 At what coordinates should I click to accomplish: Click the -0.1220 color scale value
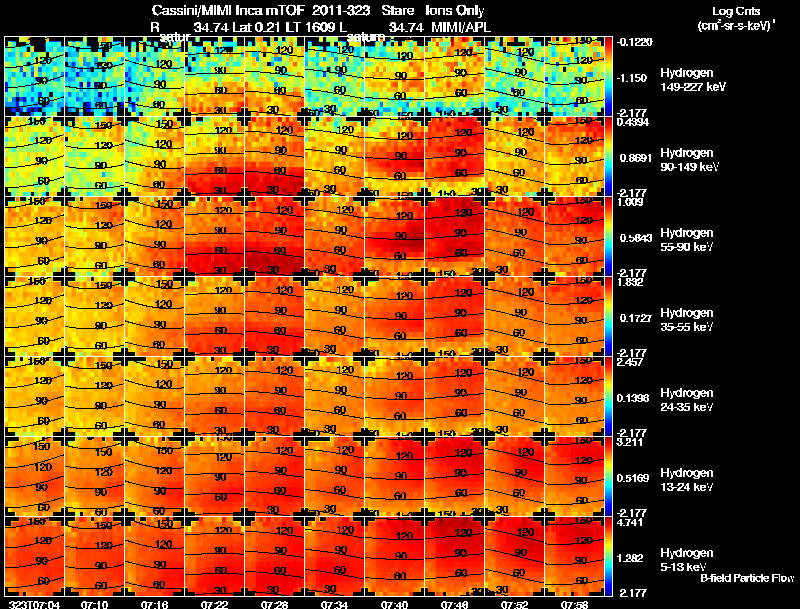(635, 42)
